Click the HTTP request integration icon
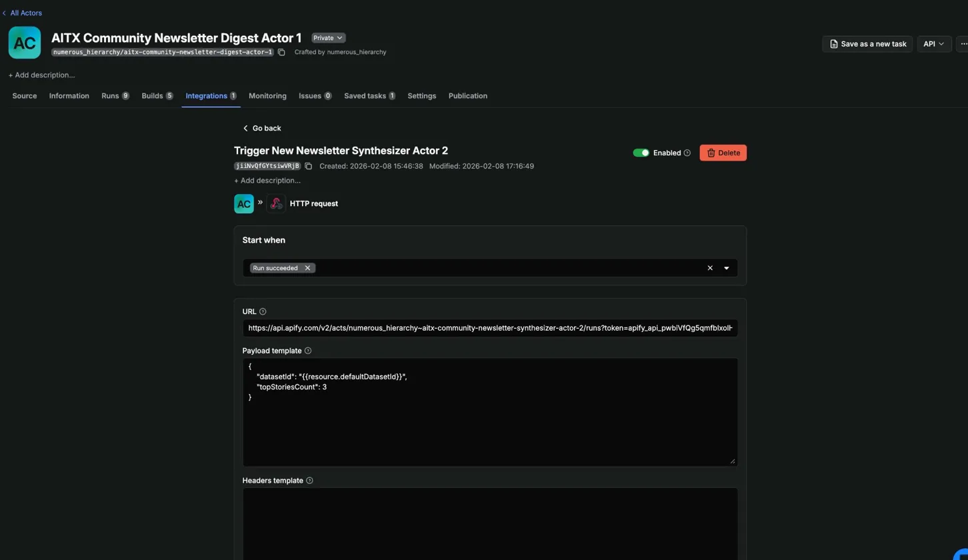Viewport: 968px width, 560px height. [x=276, y=203]
